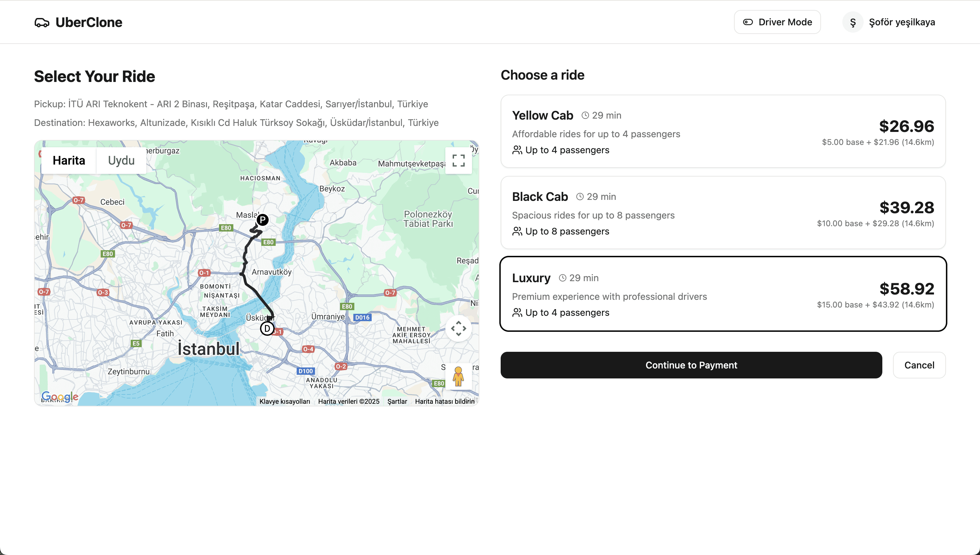This screenshot has height=555, width=980.
Task: Select the Yellow Cab ride option
Action: (x=723, y=131)
